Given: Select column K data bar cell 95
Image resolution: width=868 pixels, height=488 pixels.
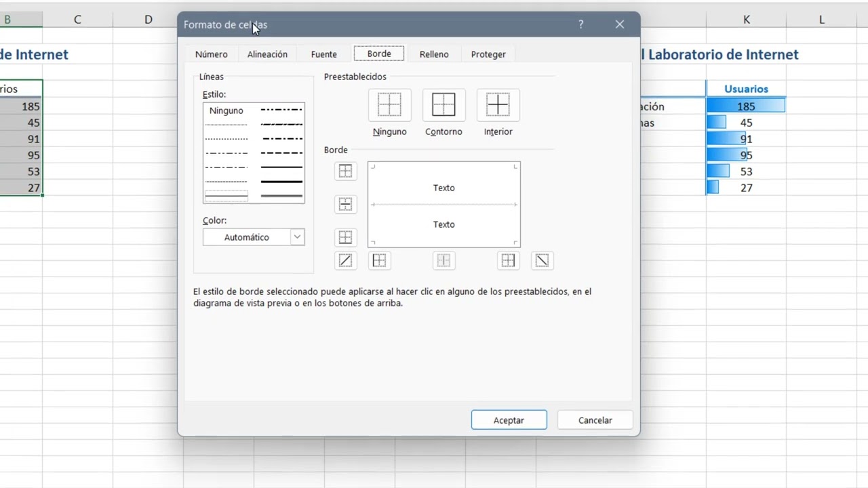Looking at the screenshot, I should click(x=746, y=155).
